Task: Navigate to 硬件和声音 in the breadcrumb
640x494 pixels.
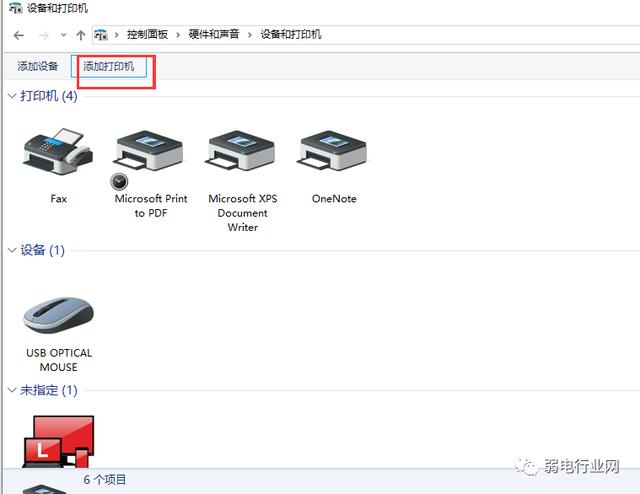Action: point(214,35)
